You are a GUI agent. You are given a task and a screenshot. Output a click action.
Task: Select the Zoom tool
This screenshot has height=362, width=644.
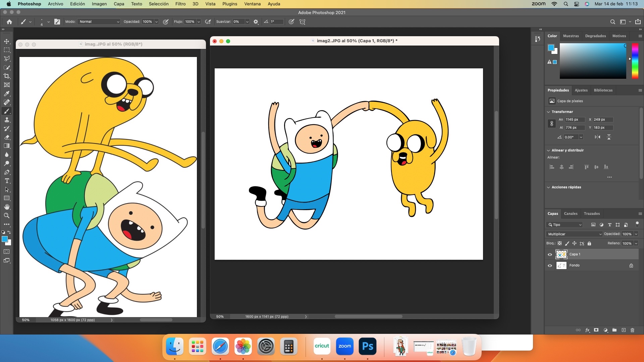click(7, 216)
